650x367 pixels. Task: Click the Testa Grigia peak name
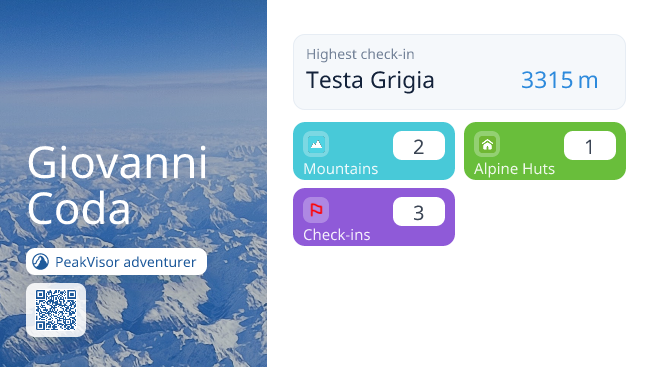point(370,80)
